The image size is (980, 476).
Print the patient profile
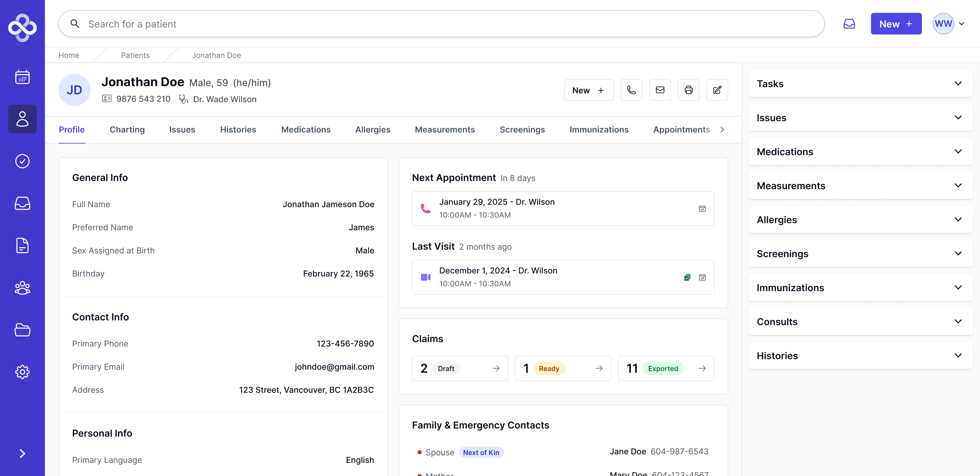[x=688, y=90]
